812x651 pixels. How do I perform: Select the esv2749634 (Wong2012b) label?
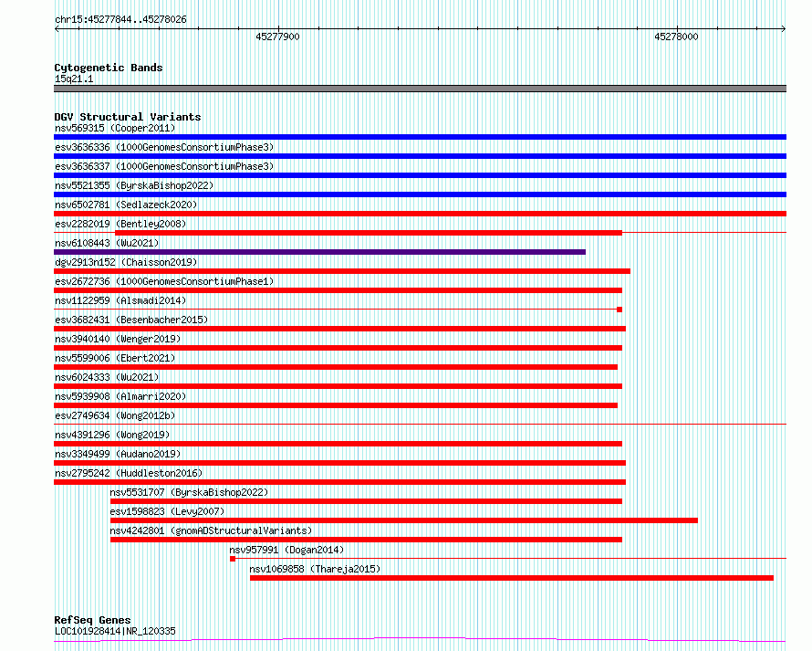(115, 415)
